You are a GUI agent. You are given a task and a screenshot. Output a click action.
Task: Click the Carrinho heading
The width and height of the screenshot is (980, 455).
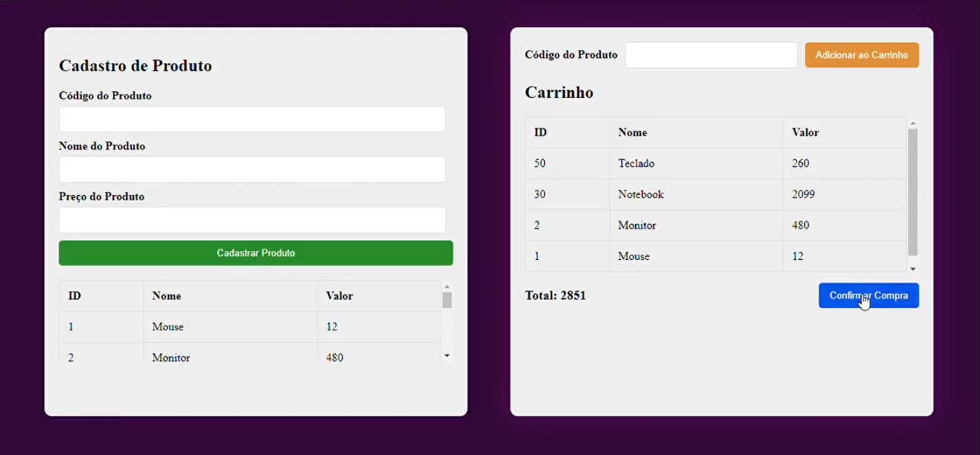[x=559, y=92]
